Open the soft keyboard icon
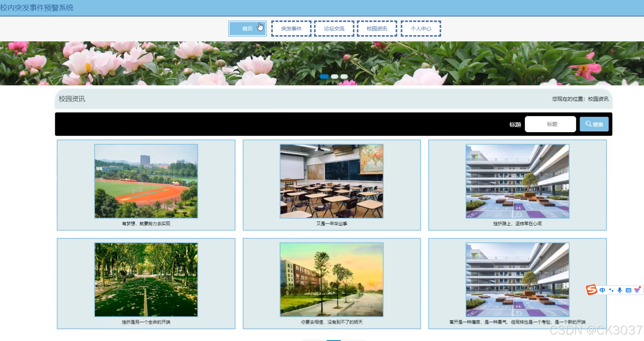 [x=628, y=290]
